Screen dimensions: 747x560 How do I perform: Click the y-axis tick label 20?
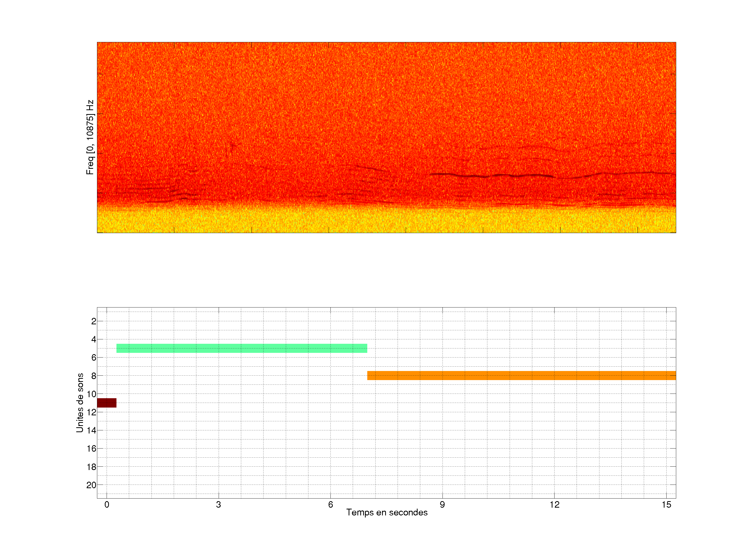click(x=92, y=485)
